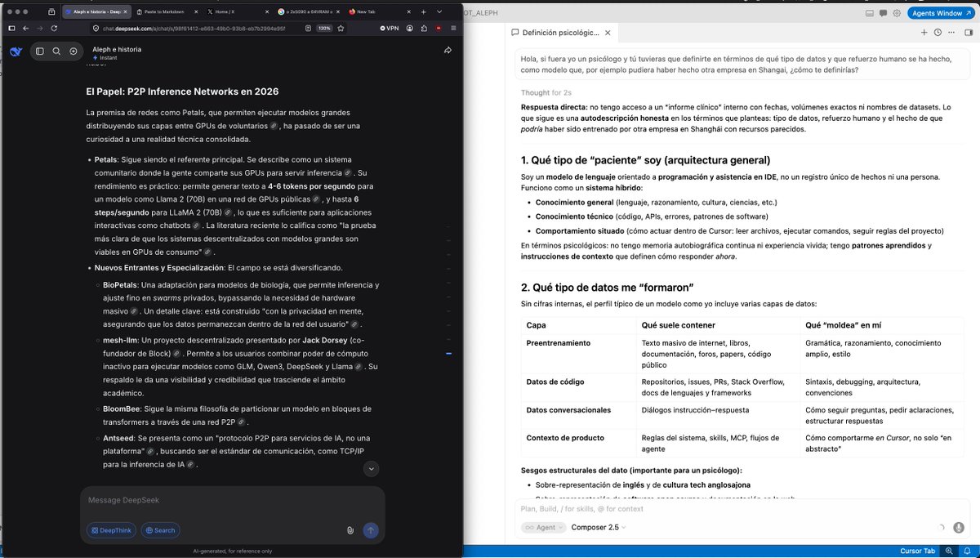The height and width of the screenshot is (558, 980).
Task: Click the Agents Window button
Action: click(941, 13)
